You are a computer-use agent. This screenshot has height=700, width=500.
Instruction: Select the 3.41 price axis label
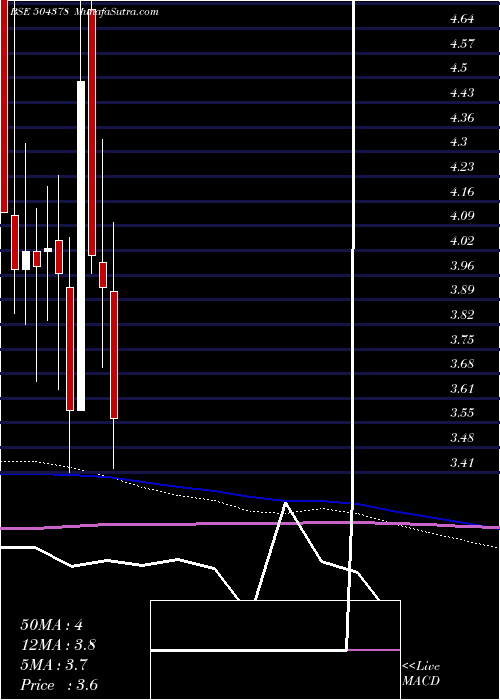pos(462,462)
